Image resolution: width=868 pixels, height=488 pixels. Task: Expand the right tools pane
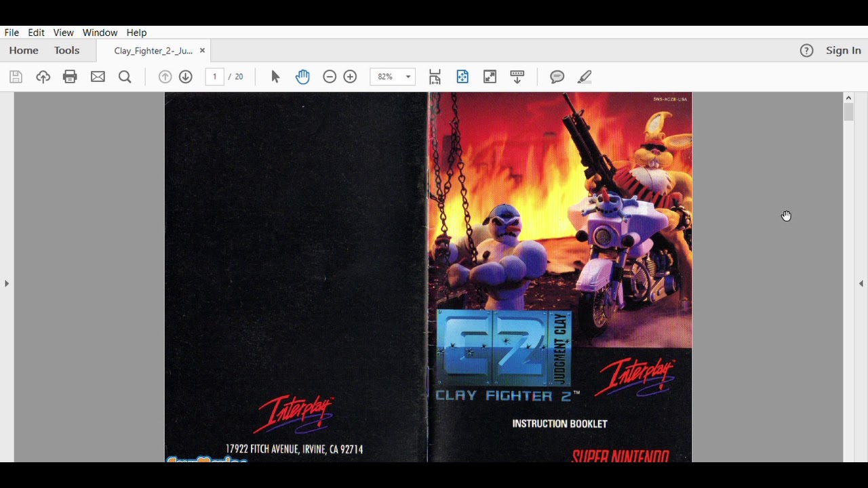(x=861, y=283)
